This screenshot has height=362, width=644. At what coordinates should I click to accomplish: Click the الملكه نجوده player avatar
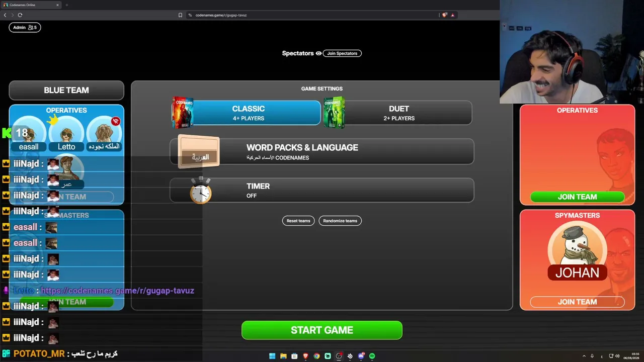click(x=104, y=133)
